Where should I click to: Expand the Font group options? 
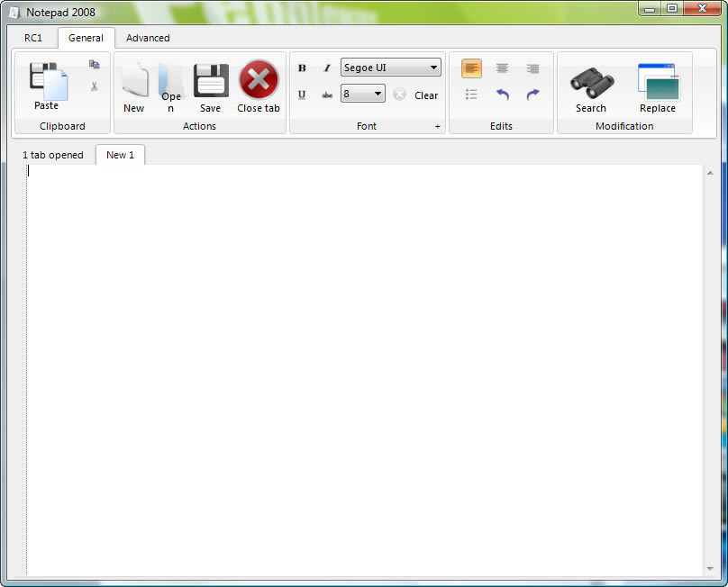(x=438, y=127)
